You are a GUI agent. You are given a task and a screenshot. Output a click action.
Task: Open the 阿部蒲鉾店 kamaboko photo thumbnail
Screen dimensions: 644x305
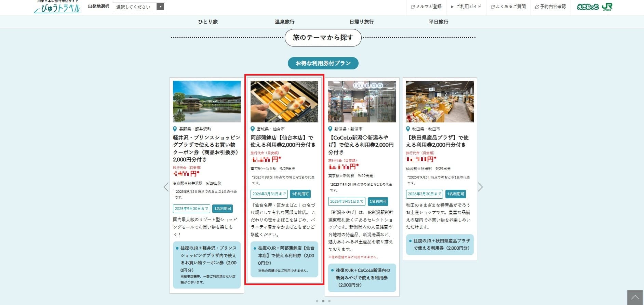tap(284, 102)
